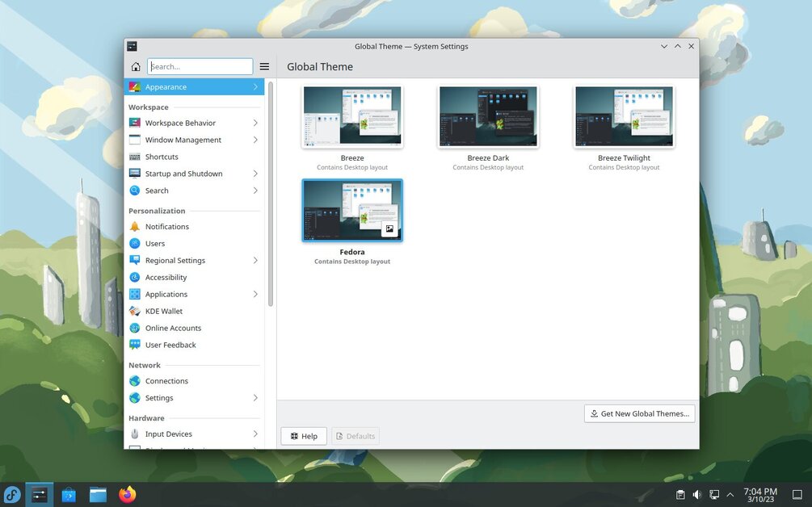Click the System Settings taskbar icon
The height and width of the screenshot is (507, 812).
tap(40, 495)
